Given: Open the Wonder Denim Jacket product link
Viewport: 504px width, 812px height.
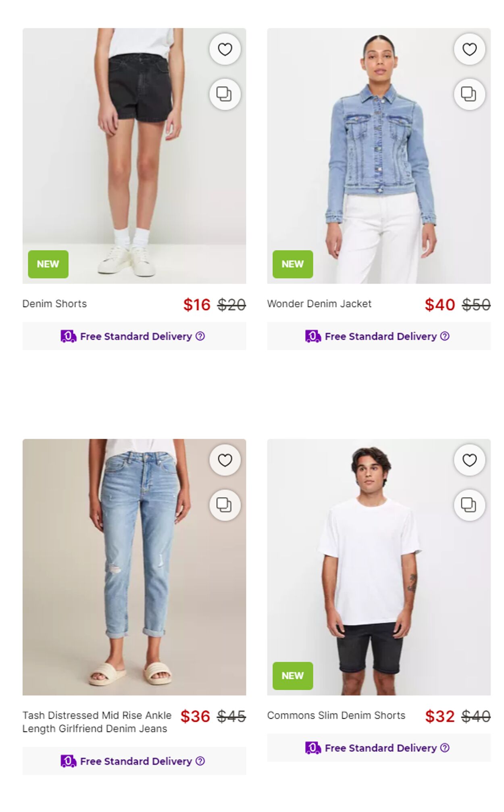Looking at the screenshot, I should point(319,303).
